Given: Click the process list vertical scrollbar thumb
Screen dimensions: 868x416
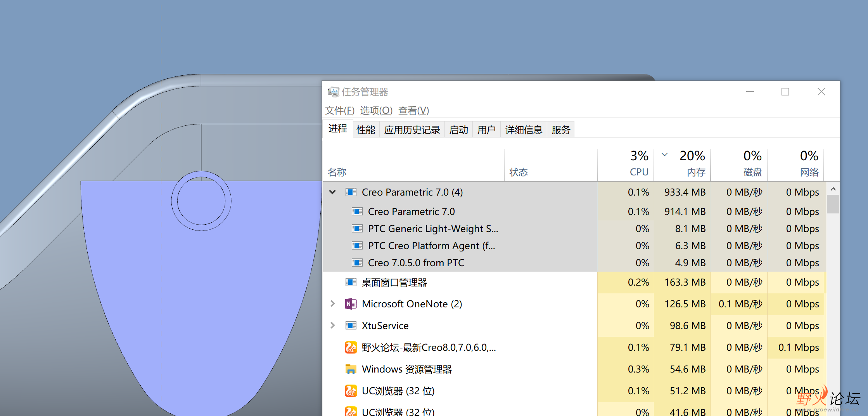Looking at the screenshot, I should 833,204.
